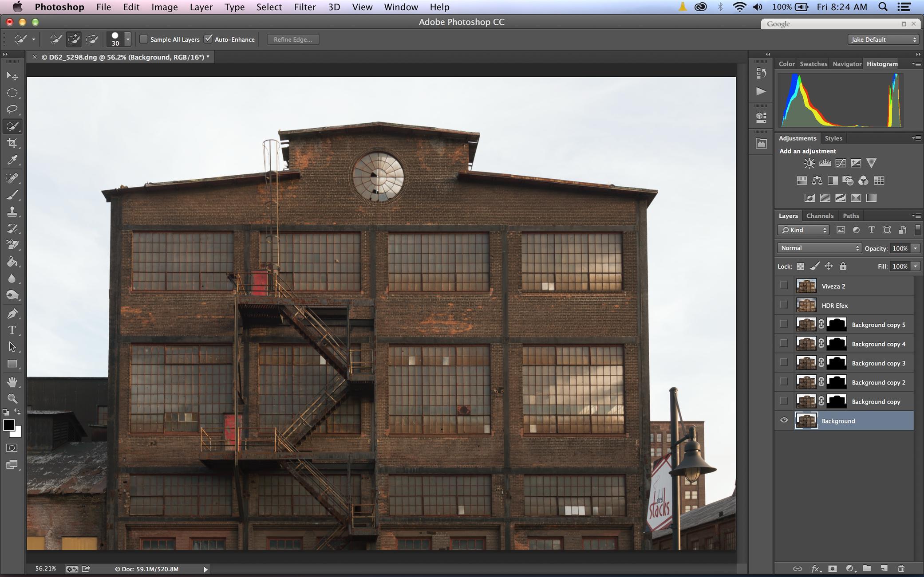Hide the Background layer
The height and width of the screenshot is (577, 924).
pos(784,420)
